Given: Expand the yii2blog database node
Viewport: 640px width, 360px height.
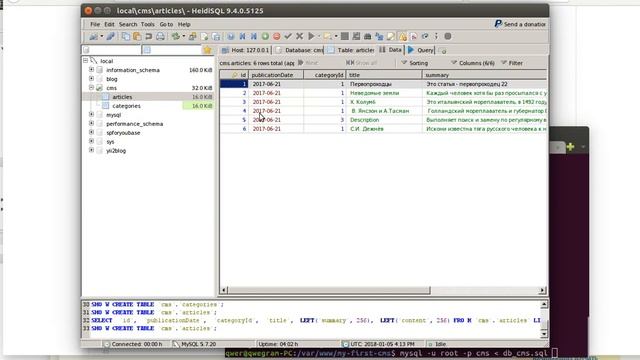Looking at the screenshot, I should pyautogui.click(x=91, y=151).
